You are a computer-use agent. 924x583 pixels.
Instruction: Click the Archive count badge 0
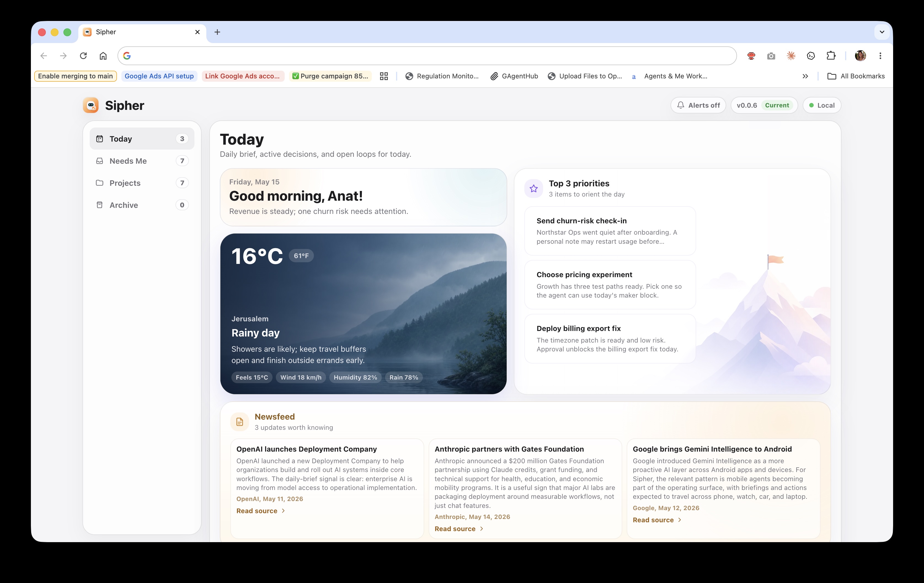(182, 205)
